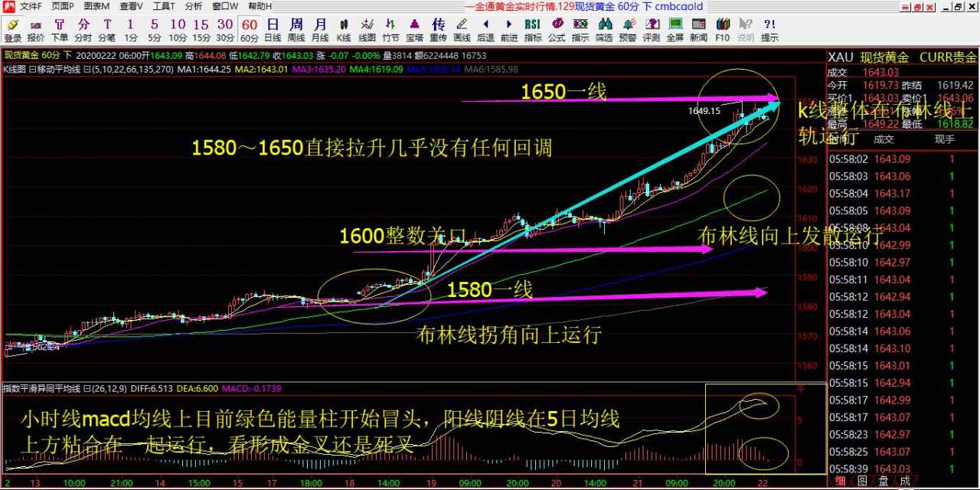The width and height of the screenshot is (980, 490).
Task: Switch to the 盘 order book tab
Action: [x=884, y=482]
